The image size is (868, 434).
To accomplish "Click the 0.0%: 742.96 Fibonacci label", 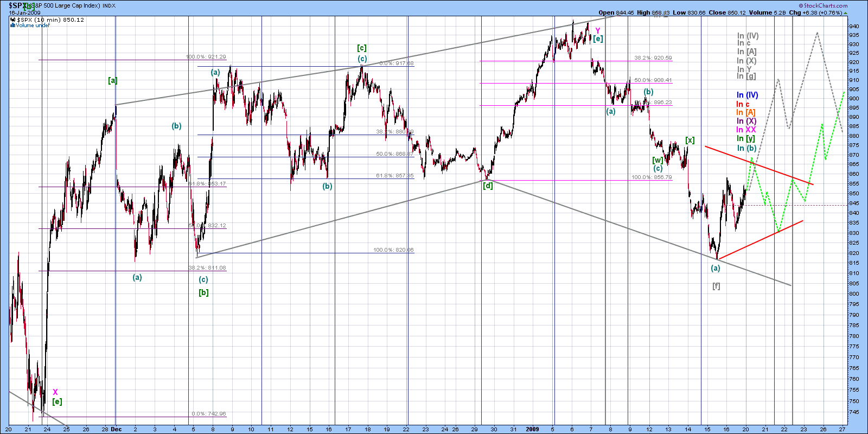I will (x=209, y=414).
